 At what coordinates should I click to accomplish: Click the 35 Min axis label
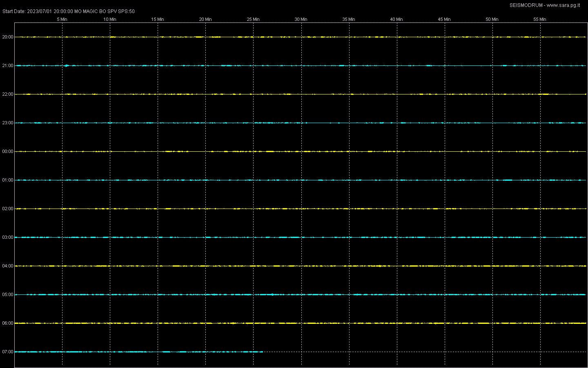point(348,19)
